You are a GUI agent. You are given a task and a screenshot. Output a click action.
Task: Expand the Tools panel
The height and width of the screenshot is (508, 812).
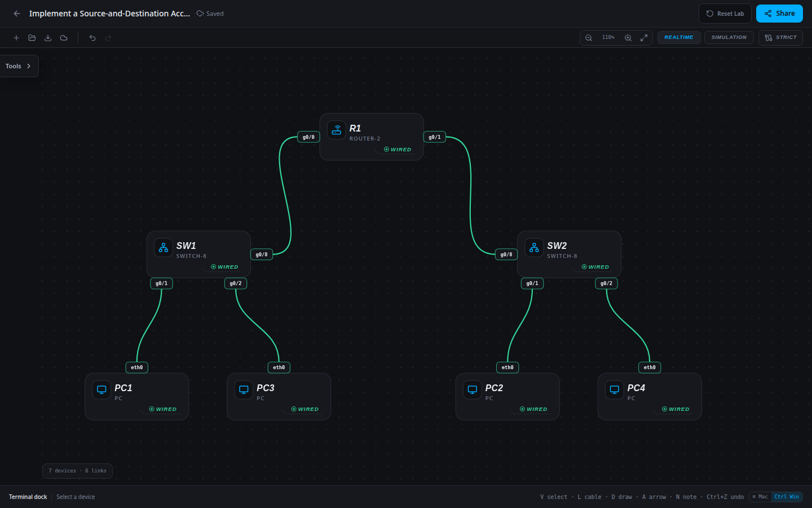point(19,66)
